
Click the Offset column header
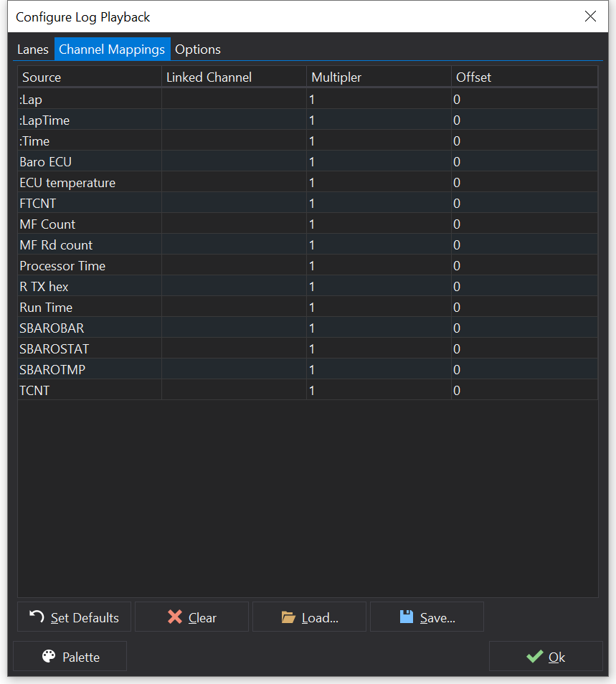[524, 77]
